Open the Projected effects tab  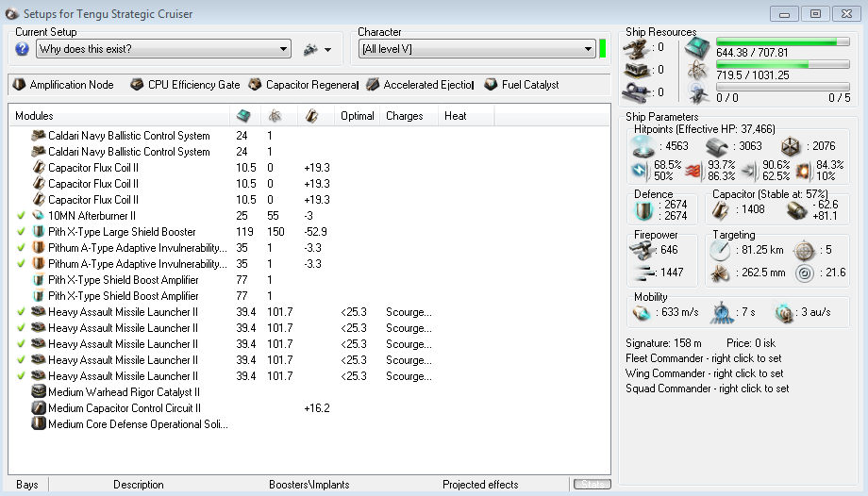(x=480, y=485)
